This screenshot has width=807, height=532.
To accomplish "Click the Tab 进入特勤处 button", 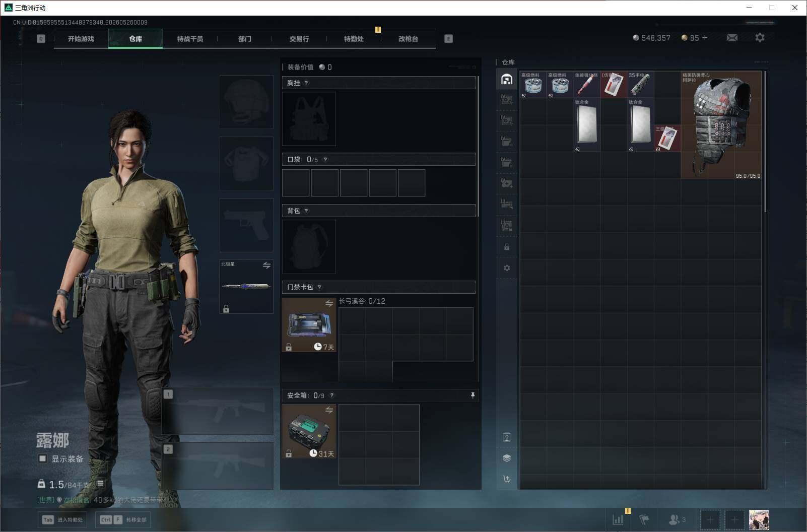I will [62, 519].
